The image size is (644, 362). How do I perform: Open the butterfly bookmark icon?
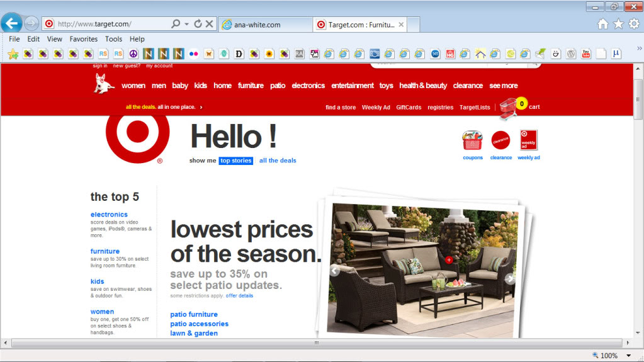click(208, 54)
